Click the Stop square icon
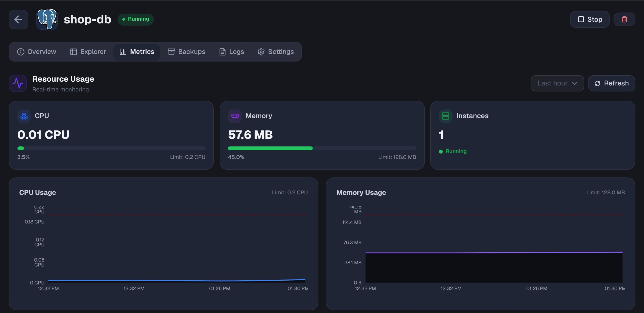Screen dimensions: 644x313 click(581, 19)
